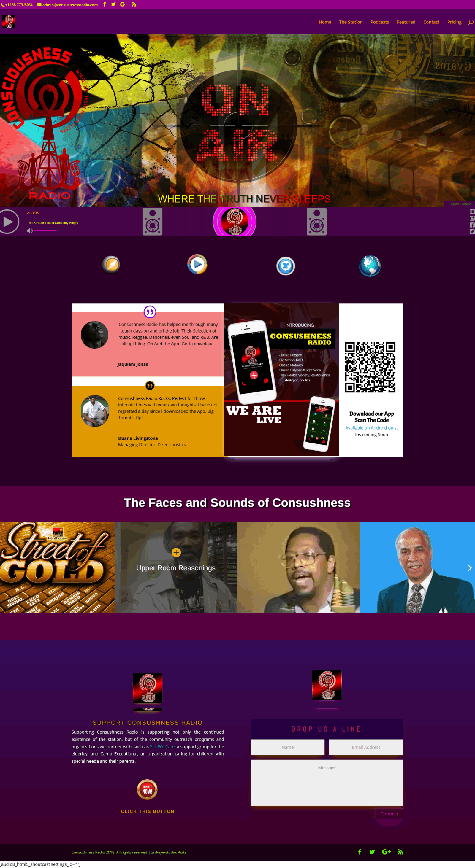This screenshot has width=475, height=868.
Task: Click the Email Address input field
Action: point(366,747)
